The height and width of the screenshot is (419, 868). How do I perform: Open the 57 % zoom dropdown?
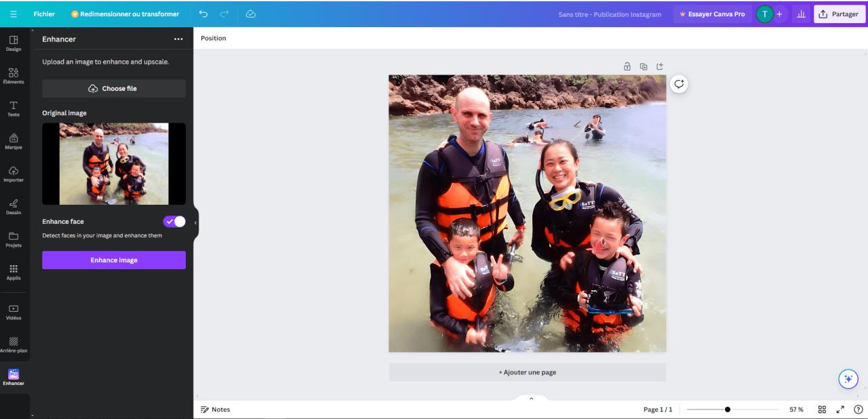pyautogui.click(x=796, y=410)
